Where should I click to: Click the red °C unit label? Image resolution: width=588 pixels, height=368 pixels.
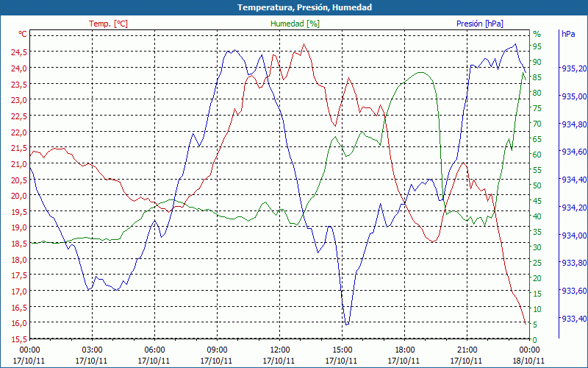pyautogui.click(x=23, y=34)
